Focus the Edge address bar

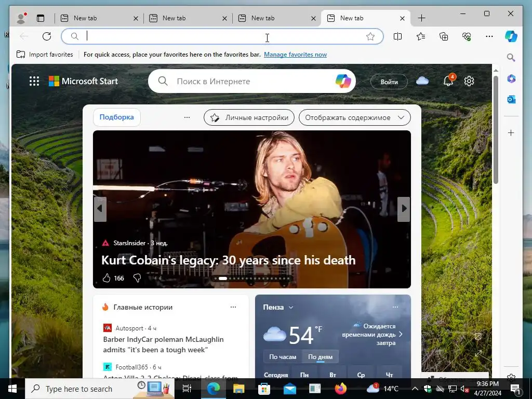[222, 36]
